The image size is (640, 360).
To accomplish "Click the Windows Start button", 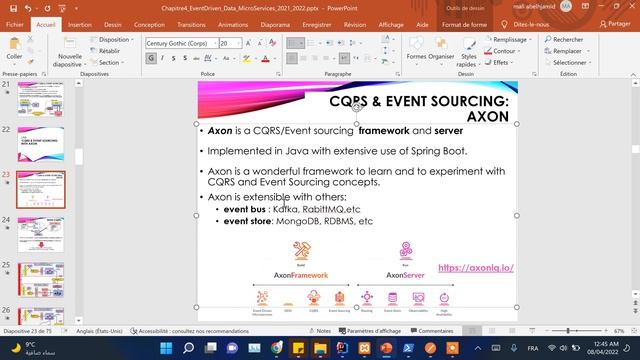I will [166, 348].
